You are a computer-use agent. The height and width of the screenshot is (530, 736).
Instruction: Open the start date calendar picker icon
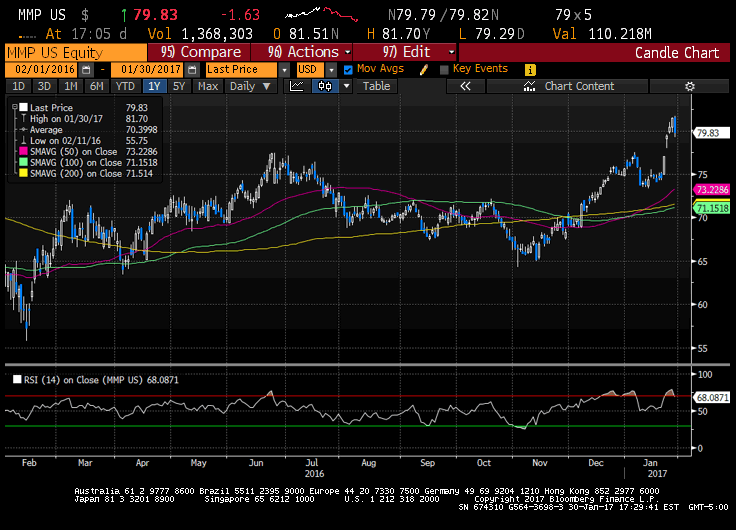86,70
